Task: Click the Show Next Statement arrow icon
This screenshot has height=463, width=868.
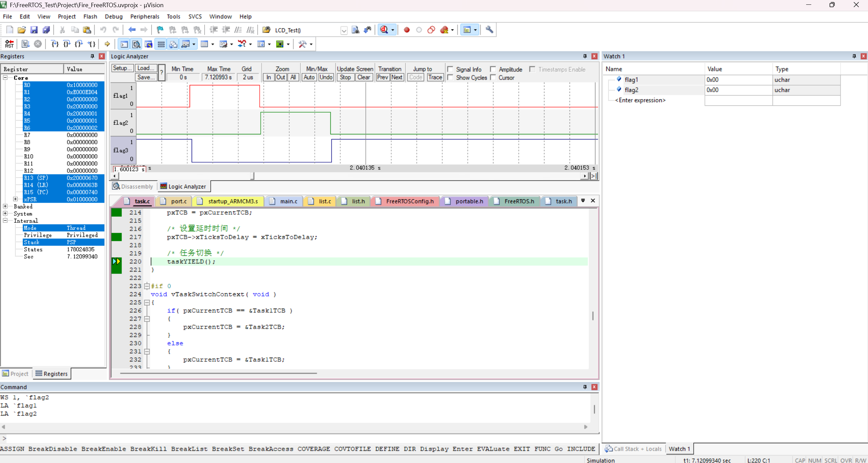Action: click(x=107, y=44)
